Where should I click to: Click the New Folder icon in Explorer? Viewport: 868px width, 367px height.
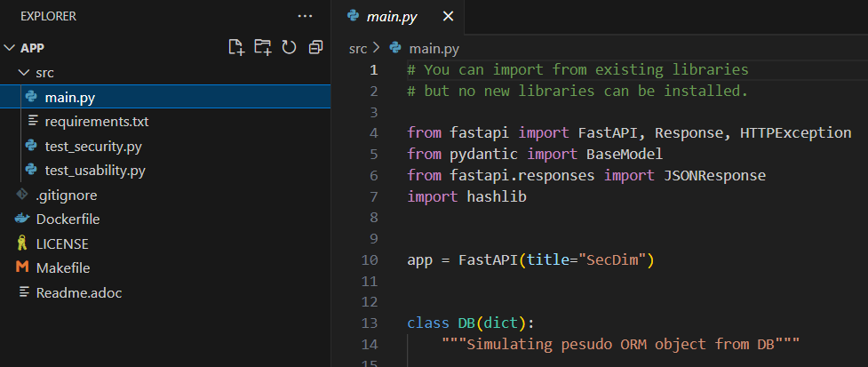coord(263,48)
